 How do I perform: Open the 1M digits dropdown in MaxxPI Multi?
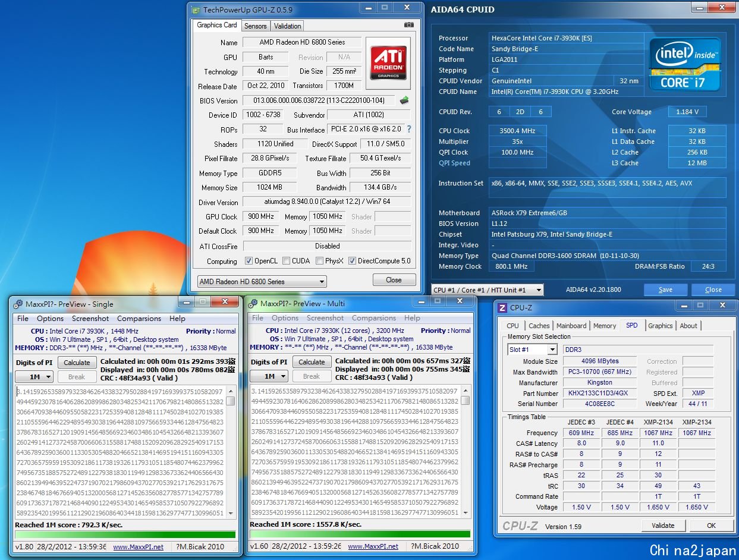tap(269, 376)
